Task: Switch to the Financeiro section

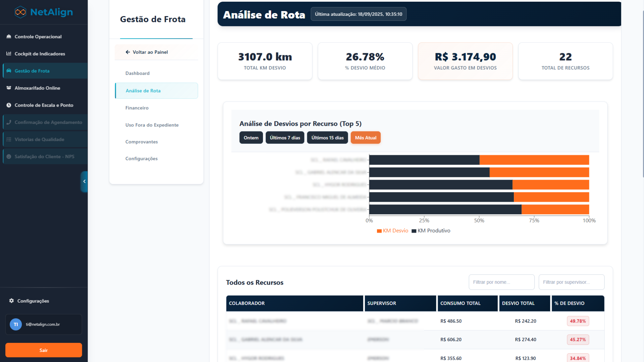Action: (x=137, y=108)
